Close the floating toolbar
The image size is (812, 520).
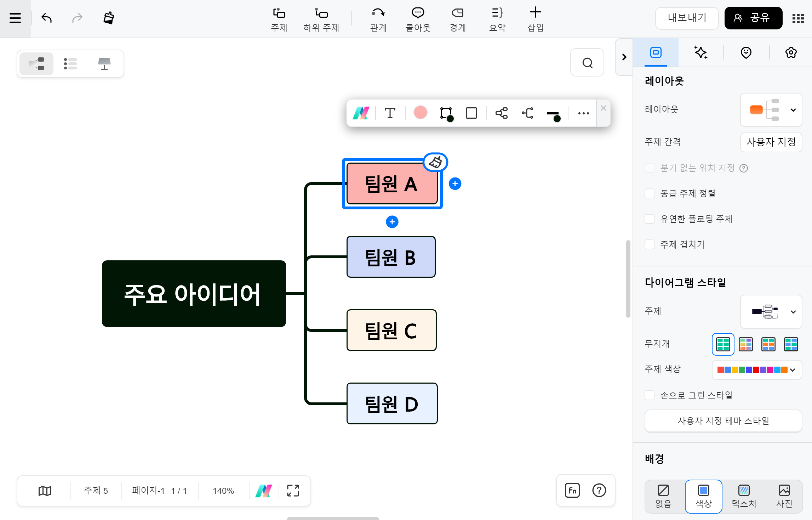[604, 108]
